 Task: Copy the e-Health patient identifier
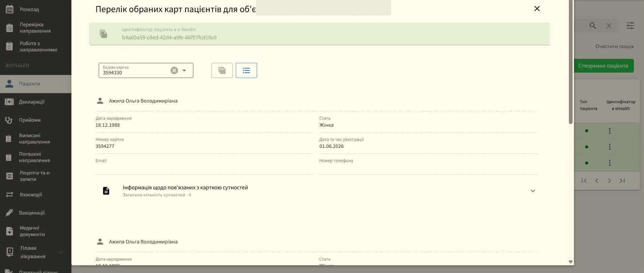tap(103, 34)
